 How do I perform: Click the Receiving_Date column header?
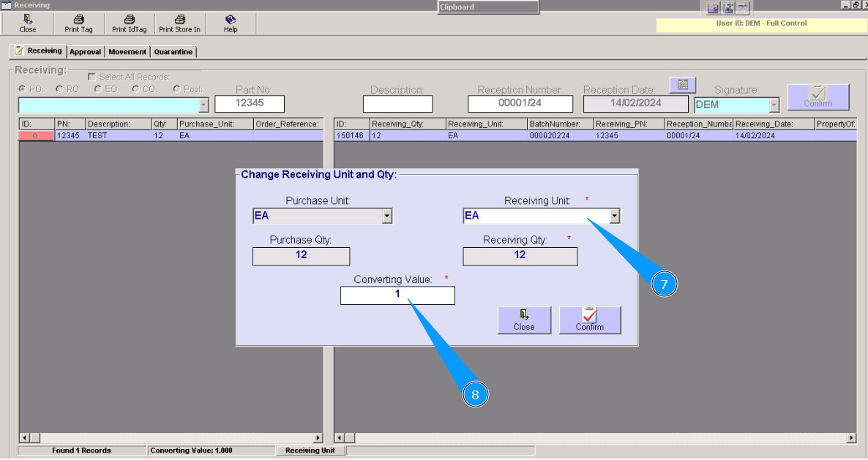[774, 124]
